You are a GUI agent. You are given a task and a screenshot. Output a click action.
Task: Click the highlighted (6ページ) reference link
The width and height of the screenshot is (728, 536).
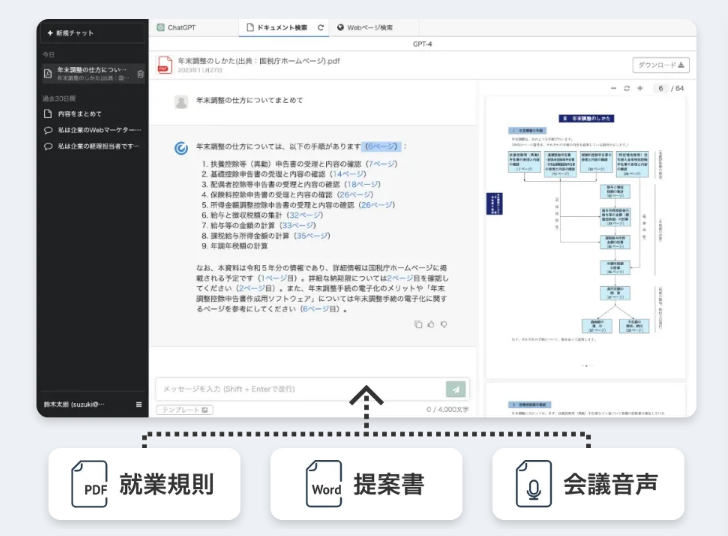pyautogui.click(x=381, y=146)
